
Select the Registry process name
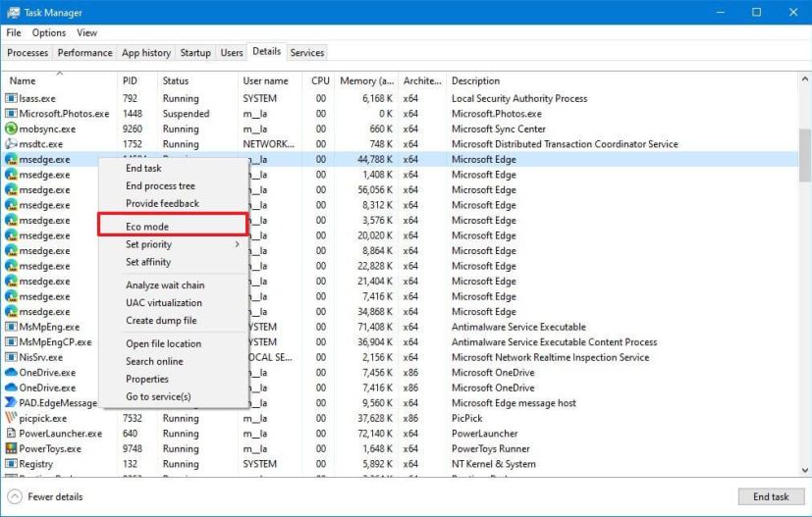click(35, 464)
